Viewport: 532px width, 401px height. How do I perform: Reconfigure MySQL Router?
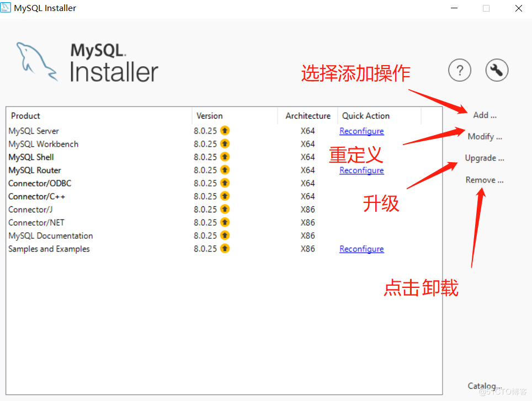tap(361, 170)
